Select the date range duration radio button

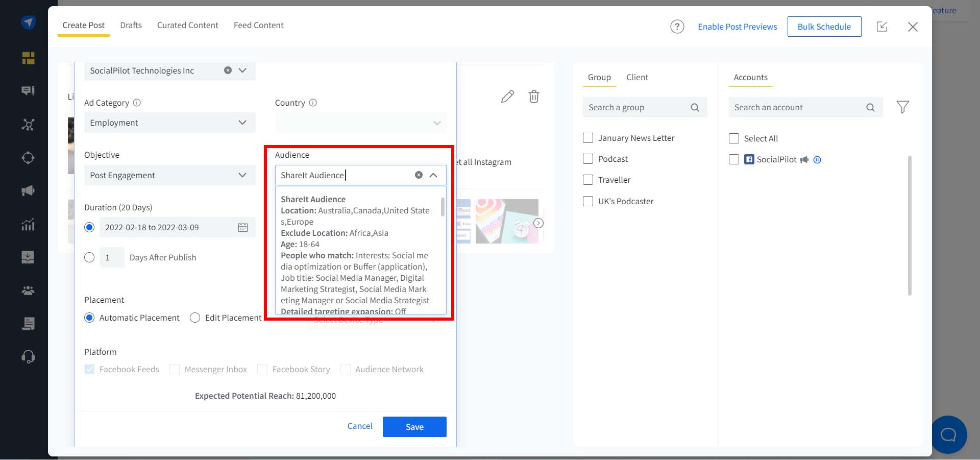pyautogui.click(x=89, y=227)
